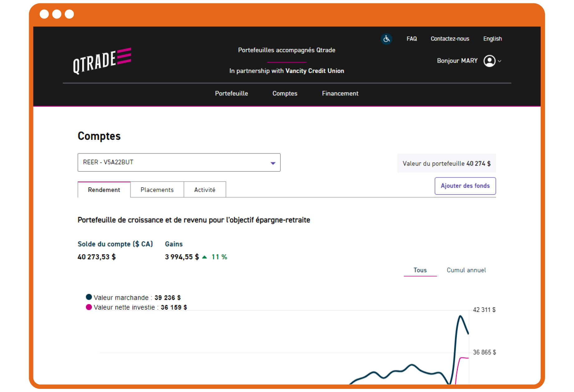Click the 42 311 $ axis label
This screenshot has height=392, width=574.
coord(484,310)
